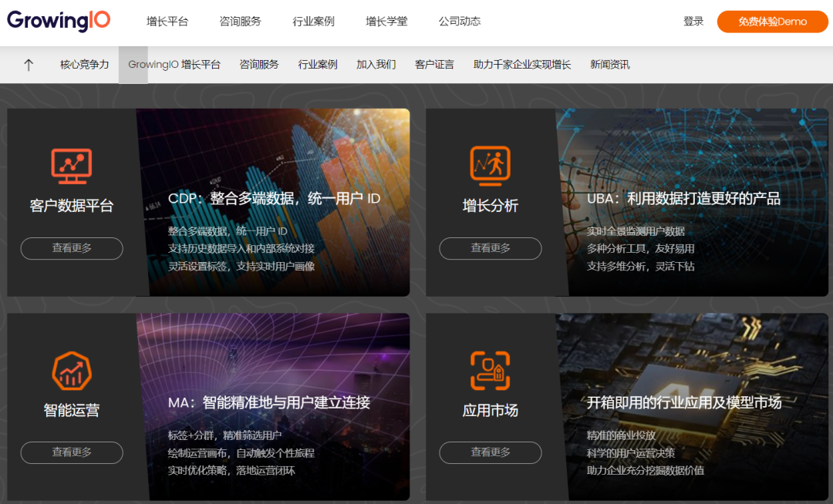Click 查看更多 under 应用市场
The width and height of the screenshot is (833, 504).
coord(491,452)
